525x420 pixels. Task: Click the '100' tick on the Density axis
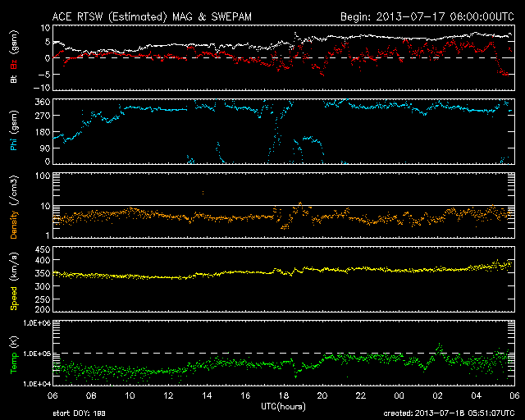43,176
